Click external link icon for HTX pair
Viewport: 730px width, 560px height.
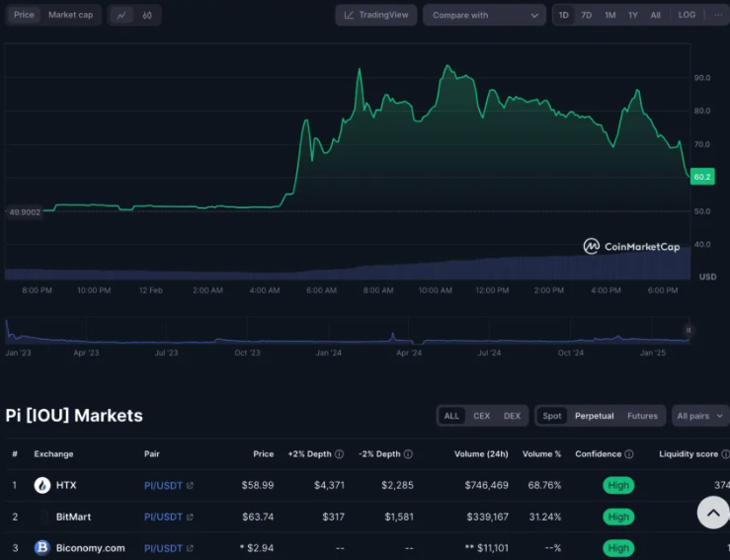click(190, 486)
